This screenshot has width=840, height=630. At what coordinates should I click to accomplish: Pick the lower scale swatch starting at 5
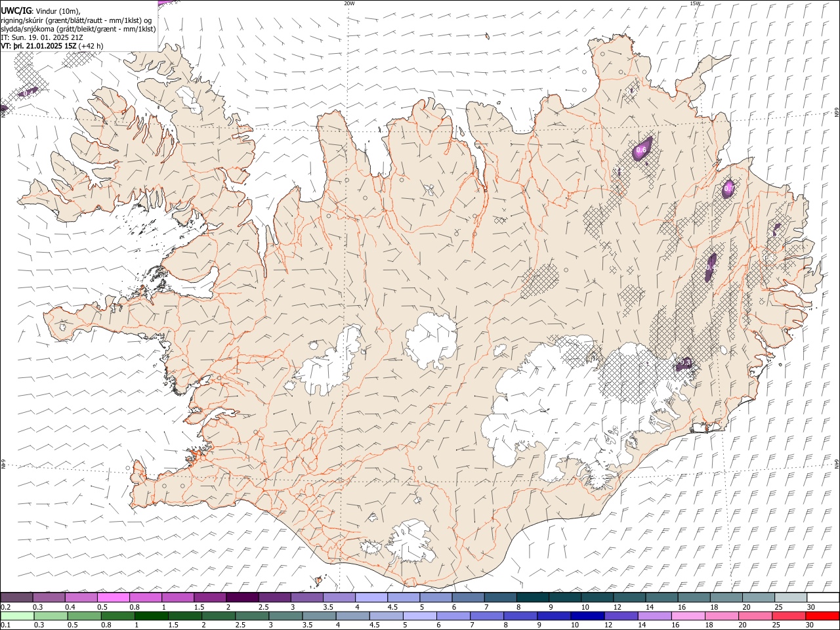[x=419, y=616]
